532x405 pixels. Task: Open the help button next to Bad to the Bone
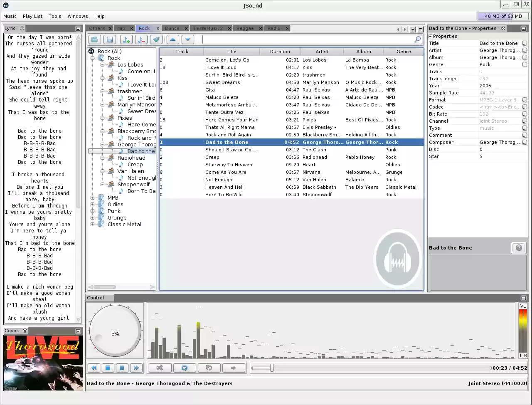coord(518,247)
